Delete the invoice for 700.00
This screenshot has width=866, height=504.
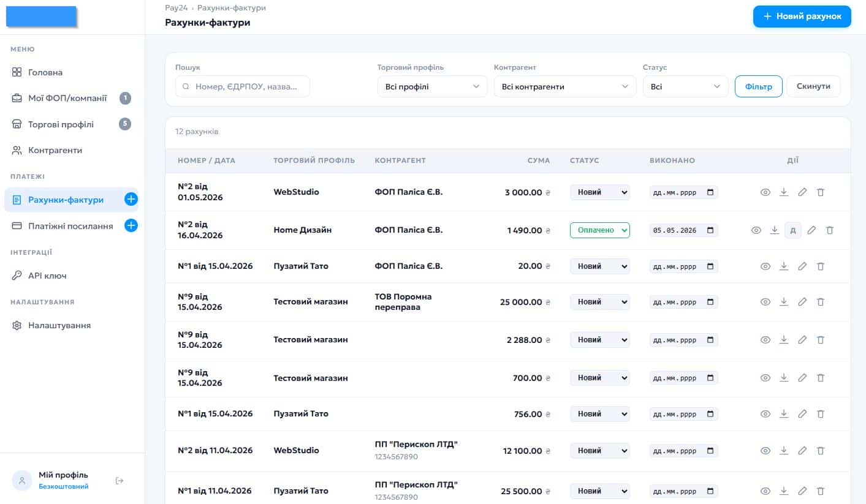pyautogui.click(x=821, y=378)
